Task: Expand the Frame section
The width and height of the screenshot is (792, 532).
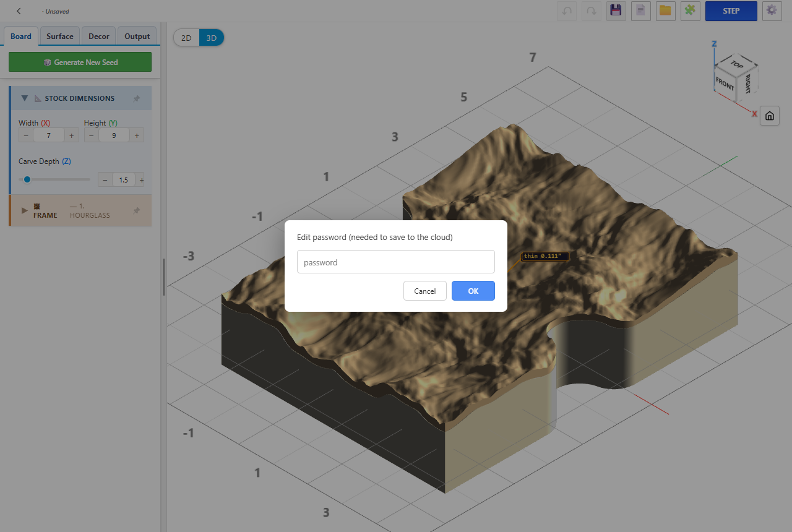Action: coord(25,210)
